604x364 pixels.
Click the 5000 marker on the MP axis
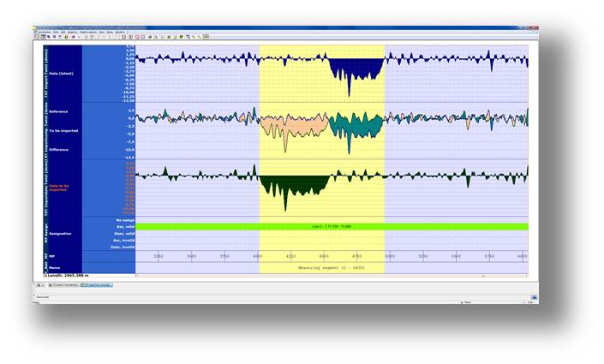pos(390,255)
